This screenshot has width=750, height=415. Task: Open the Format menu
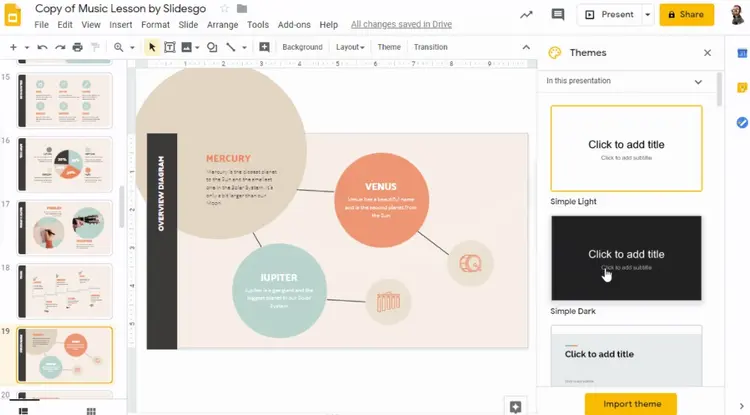click(155, 24)
